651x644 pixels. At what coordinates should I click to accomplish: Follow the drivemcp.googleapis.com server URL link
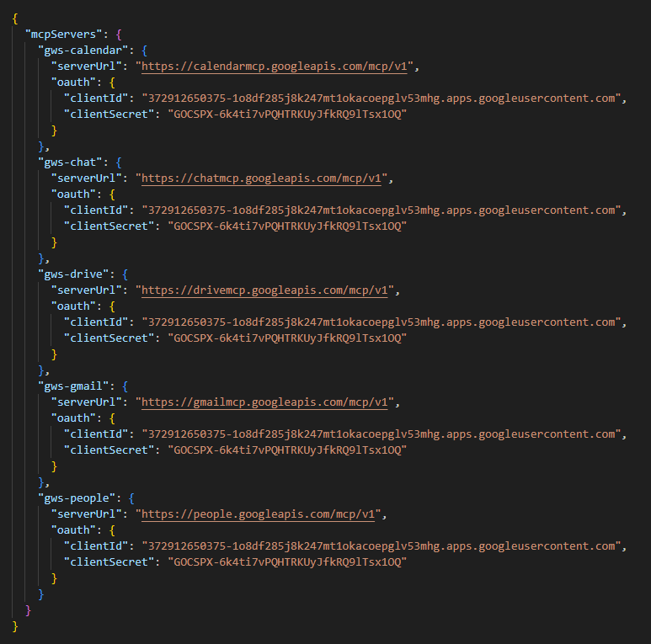(264, 290)
